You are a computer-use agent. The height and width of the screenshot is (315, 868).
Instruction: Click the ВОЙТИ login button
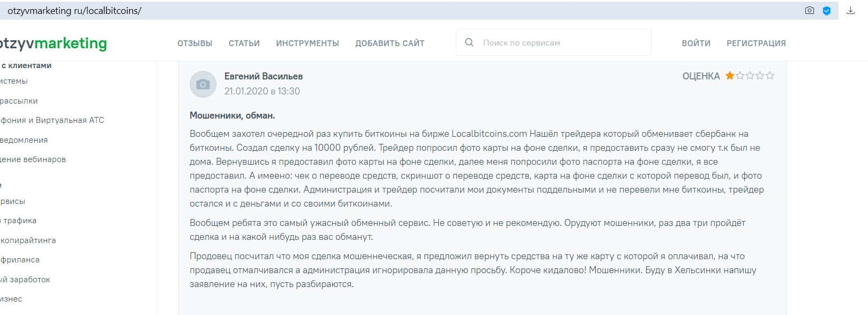tap(696, 43)
